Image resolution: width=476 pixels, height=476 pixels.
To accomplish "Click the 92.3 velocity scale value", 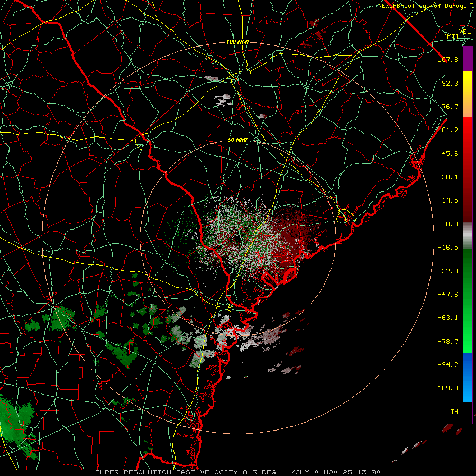I will (450, 83).
